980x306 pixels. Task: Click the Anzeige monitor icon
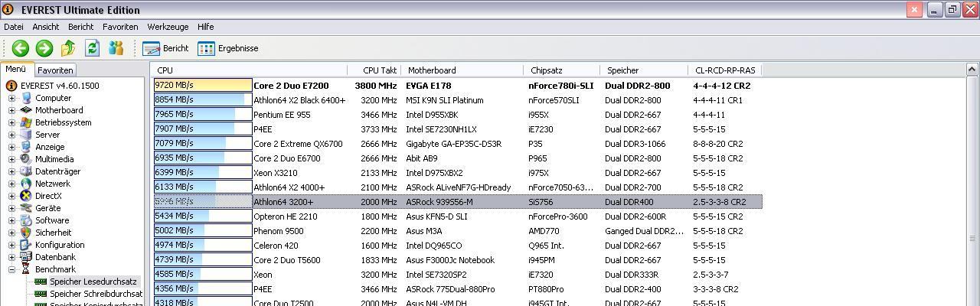click(27, 147)
